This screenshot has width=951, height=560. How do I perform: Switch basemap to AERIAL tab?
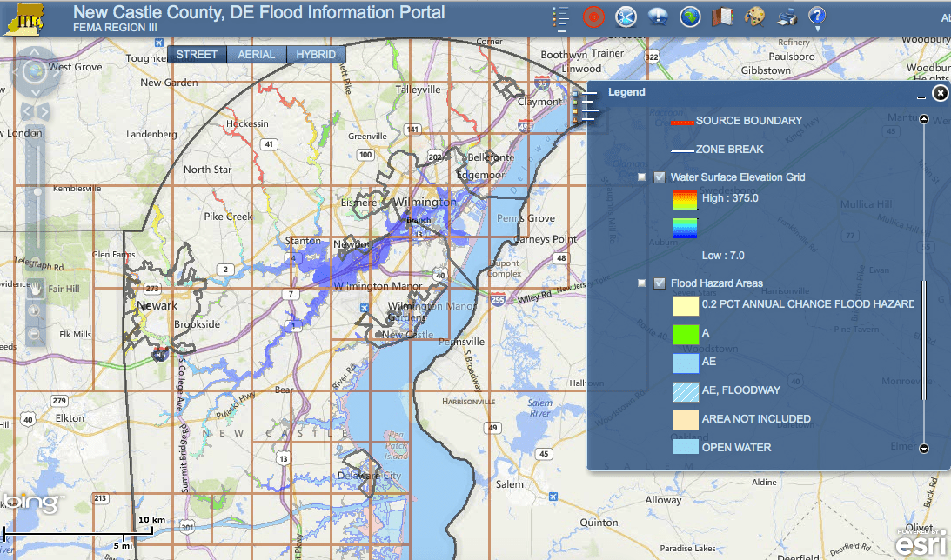point(256,55)
